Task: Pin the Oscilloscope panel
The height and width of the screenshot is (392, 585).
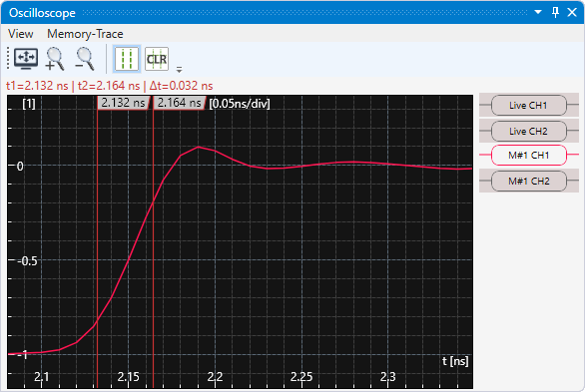Action: click(x=555, y=12)
